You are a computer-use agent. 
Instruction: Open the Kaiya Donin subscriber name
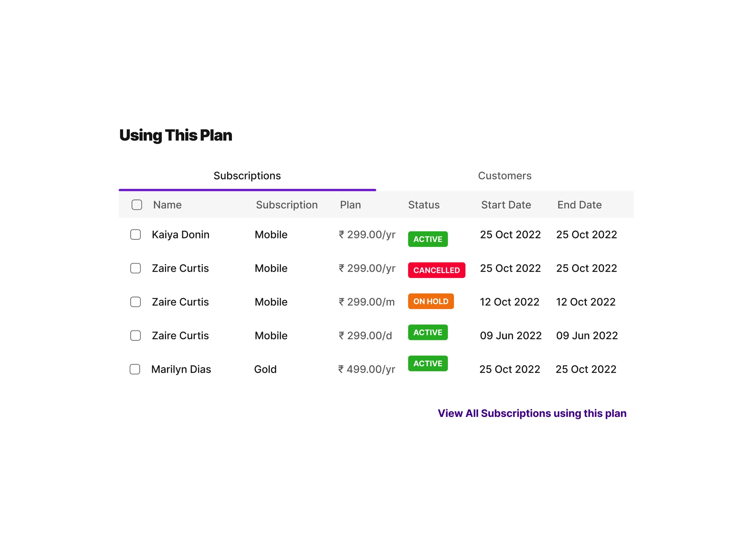(181, 235)
